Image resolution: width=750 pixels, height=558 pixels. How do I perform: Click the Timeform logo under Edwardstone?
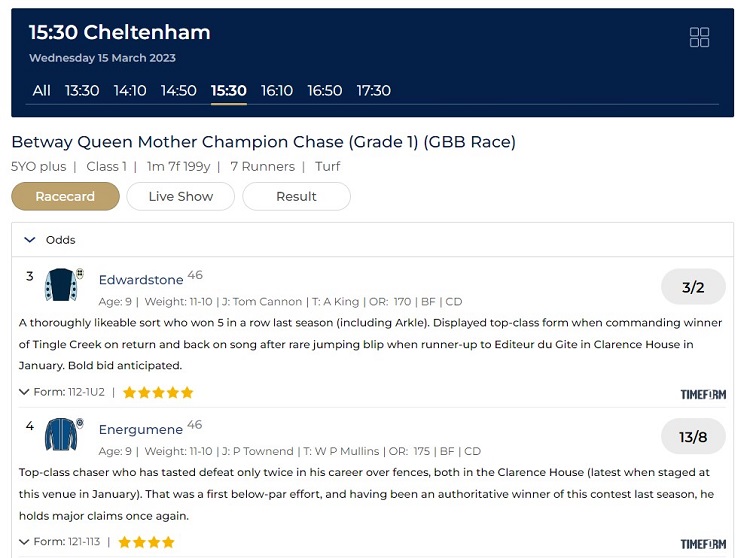point(703,394)
